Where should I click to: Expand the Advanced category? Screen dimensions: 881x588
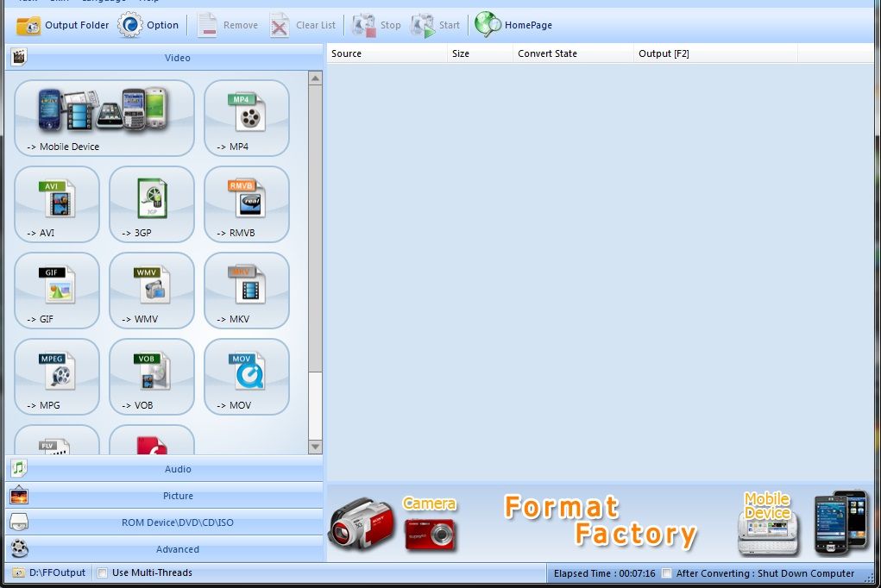164,549
